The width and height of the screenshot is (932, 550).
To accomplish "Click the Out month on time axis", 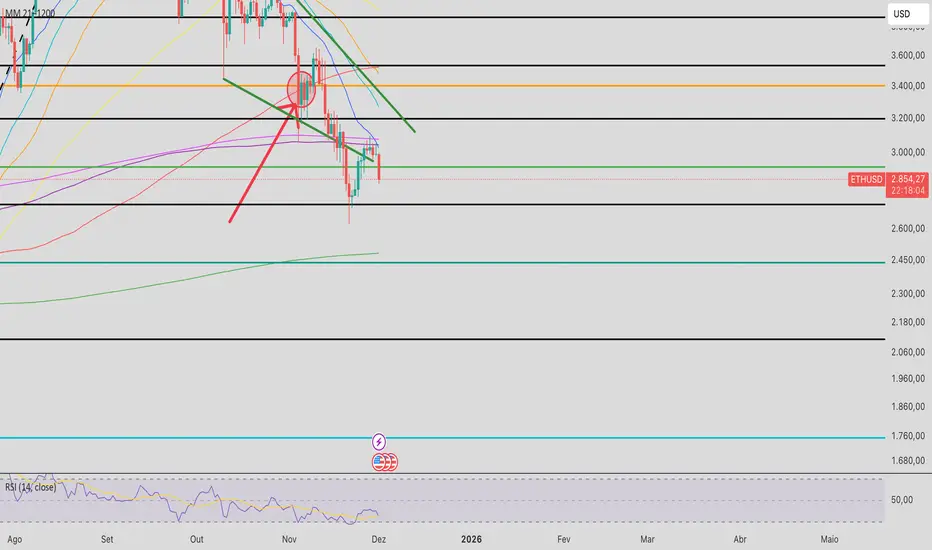I will [197, 539].
